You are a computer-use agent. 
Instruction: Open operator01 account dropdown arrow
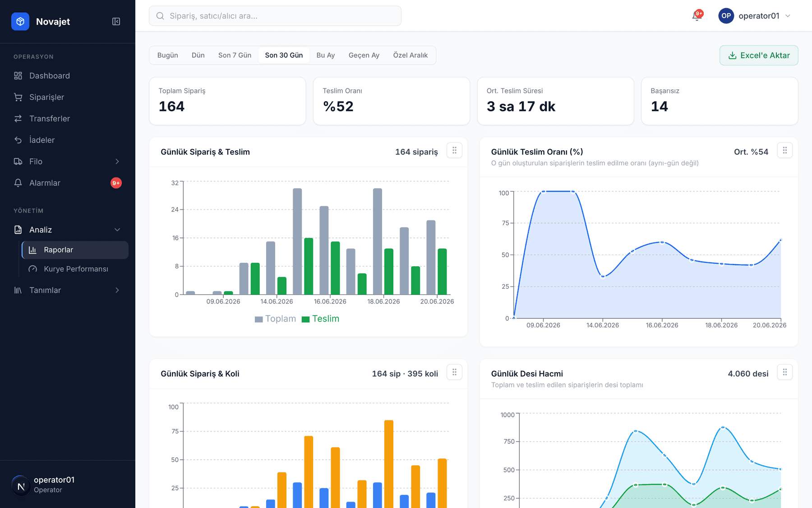click(788, 16)
